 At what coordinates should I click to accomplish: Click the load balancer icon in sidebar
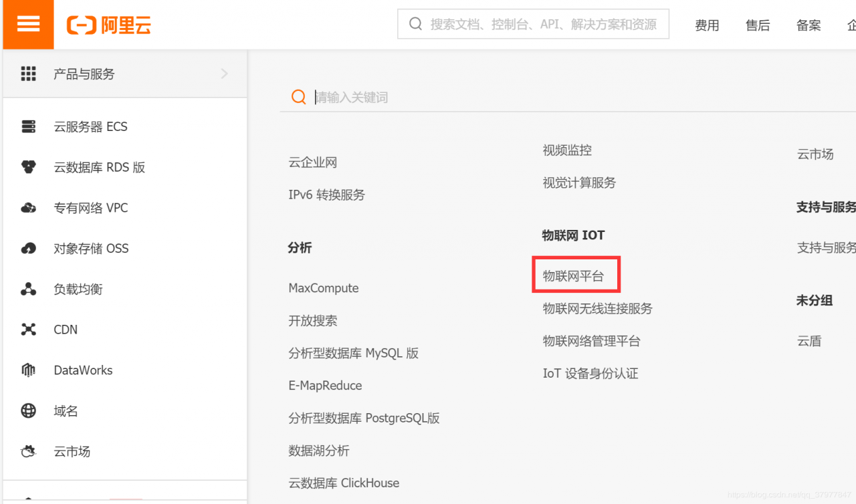tap(28, 289)
